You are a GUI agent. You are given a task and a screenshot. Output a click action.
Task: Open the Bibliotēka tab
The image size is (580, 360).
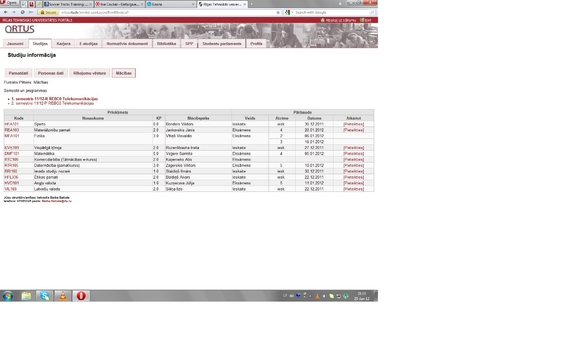pyautogui.click(x=166, y=44)
